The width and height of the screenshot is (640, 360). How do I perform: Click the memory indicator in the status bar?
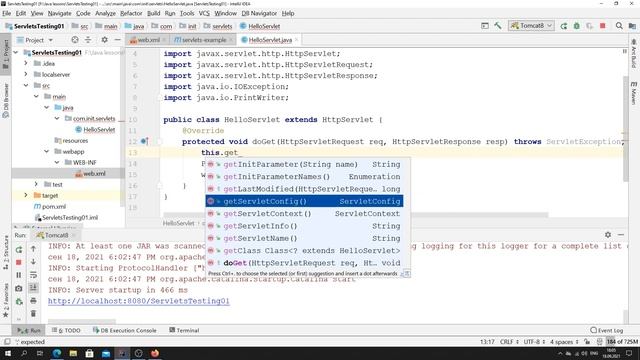point(622,342)
